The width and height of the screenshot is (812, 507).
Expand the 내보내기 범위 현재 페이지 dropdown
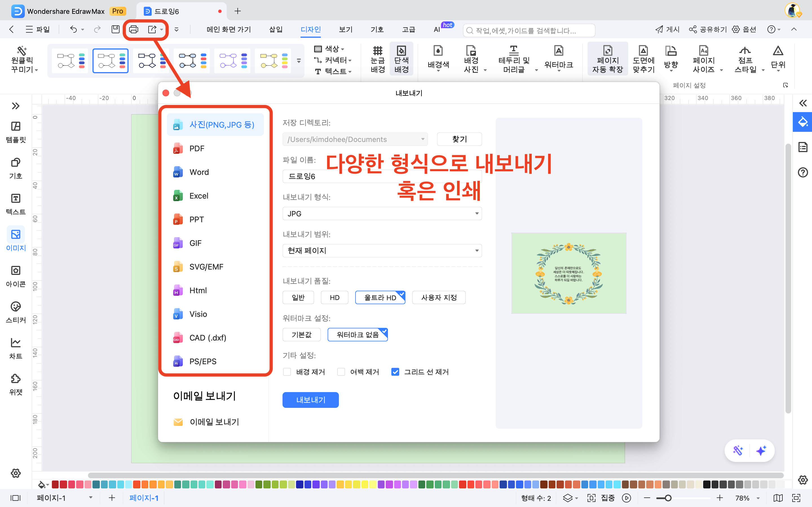pos(382,251)
